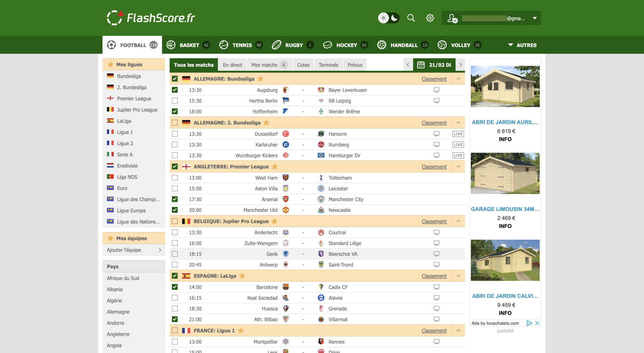Expand the Ajouter l'équipe arrow
This screenshot has height=353, width=644.
[x=160, y=250]
